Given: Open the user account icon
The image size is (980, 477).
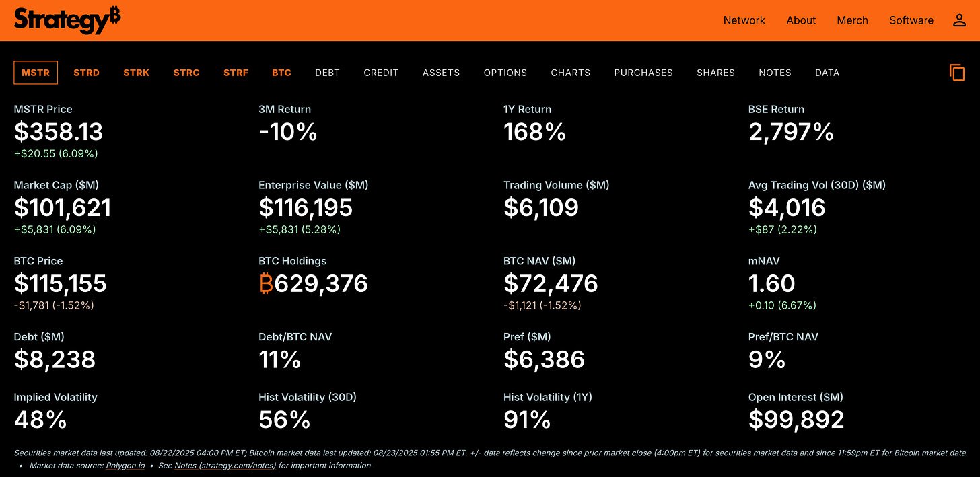Looking at the screenshot, I should [x=959, y=20].
